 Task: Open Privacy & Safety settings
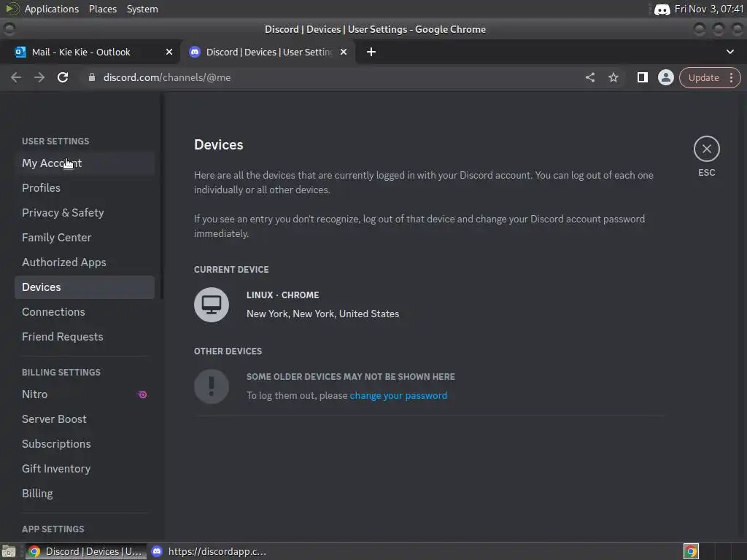point(85,213)
